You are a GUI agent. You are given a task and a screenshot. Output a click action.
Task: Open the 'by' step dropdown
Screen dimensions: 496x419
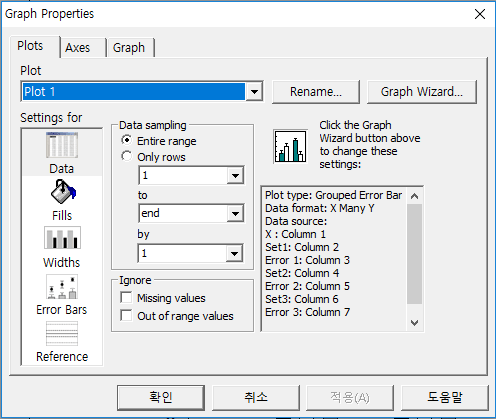234,254
